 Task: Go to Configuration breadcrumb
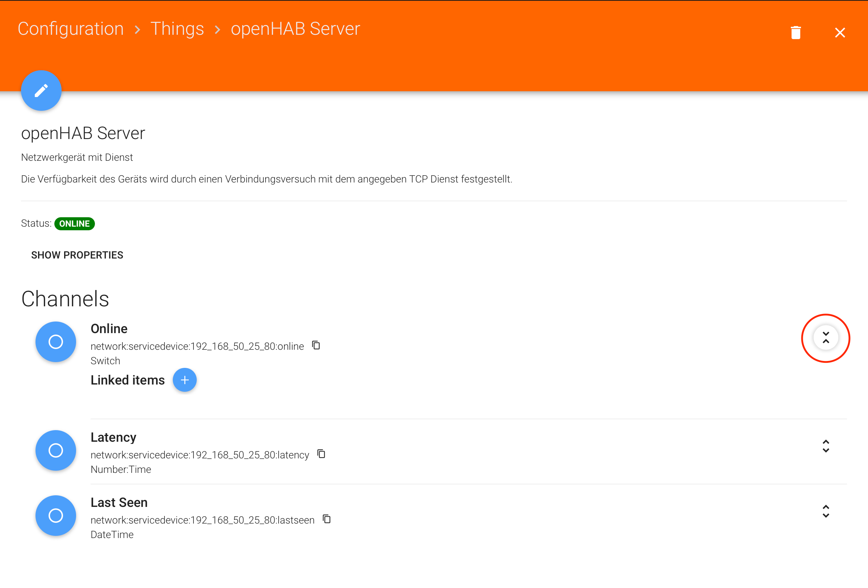coord(71,29)
